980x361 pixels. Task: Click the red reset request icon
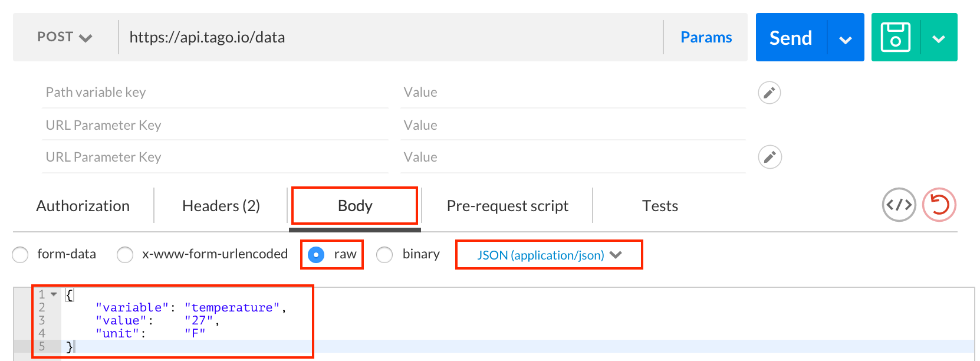tap(939, 205)
